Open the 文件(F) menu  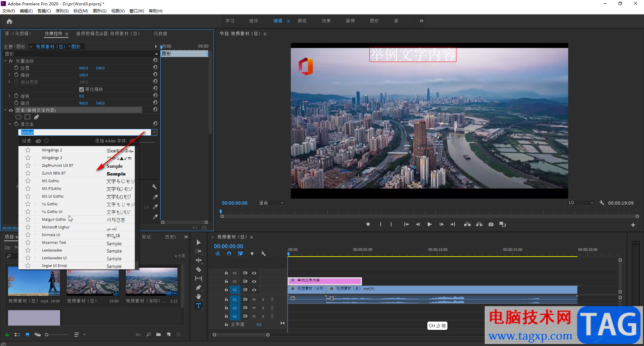(x=9, y=11)
